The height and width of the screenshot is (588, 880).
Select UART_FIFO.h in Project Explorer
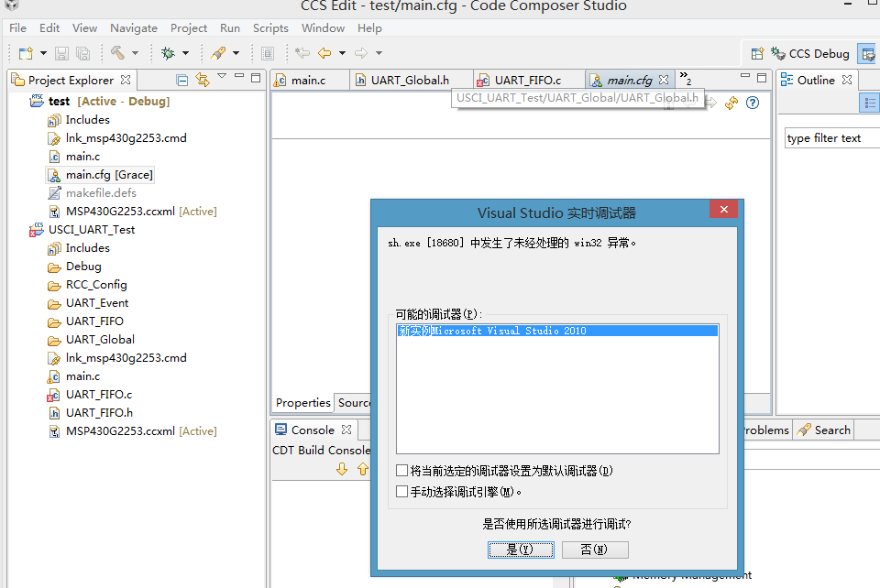[91, 413]
